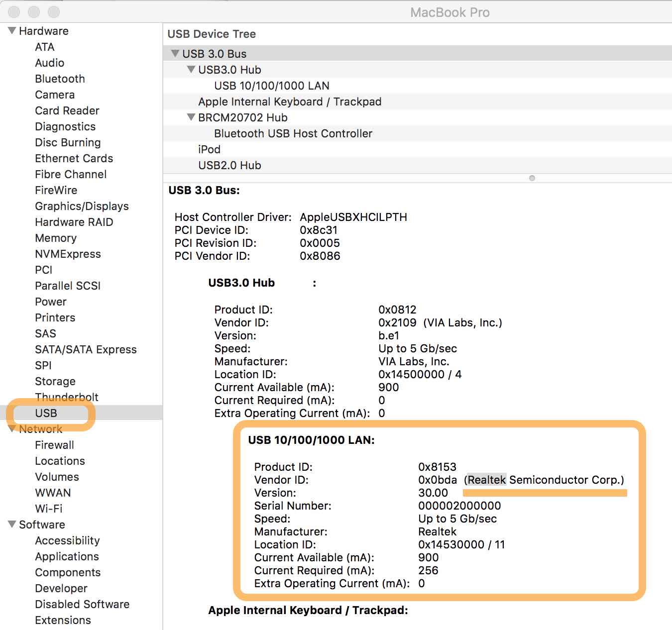Viewport: 672px width, 630px height.
Task: Open the Bluetooth hardware category
Action: (60, 79)
